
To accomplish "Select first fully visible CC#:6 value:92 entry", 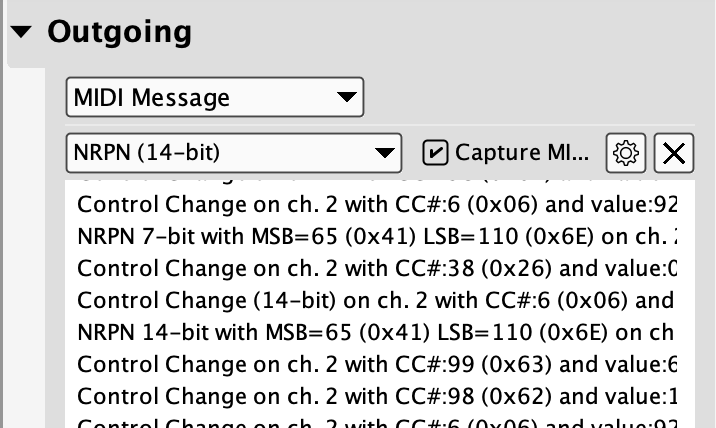I will [x=378, y=206].
